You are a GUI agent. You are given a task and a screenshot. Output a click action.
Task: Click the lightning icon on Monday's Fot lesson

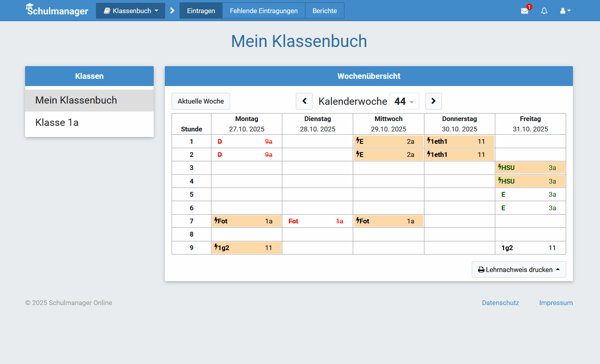tap(215, 221)
